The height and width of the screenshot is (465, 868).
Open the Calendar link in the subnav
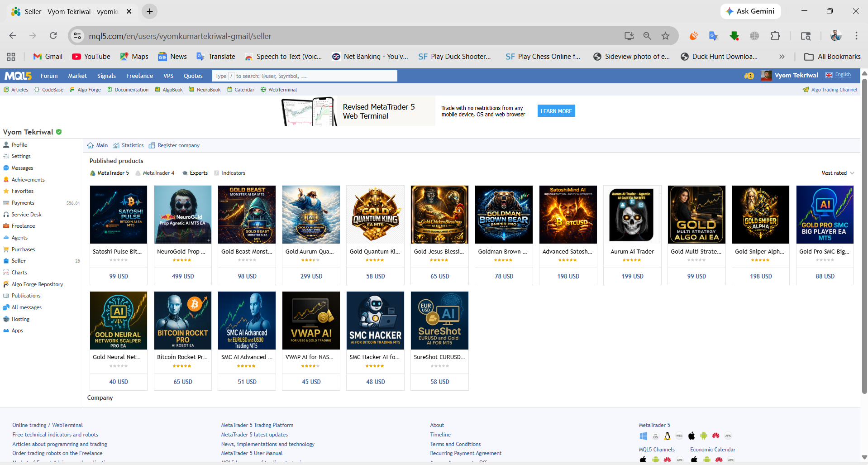[x=241, y=90]
